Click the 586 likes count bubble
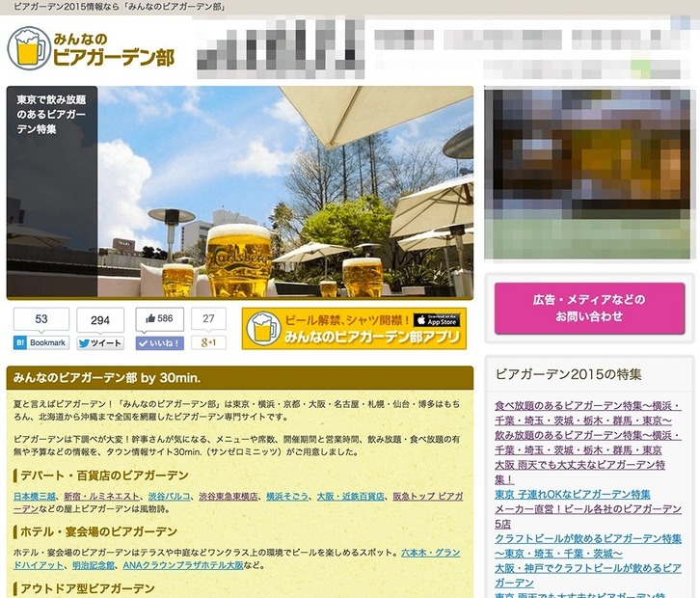The width and height of the screenshot is (700, 598). point(160,318)
